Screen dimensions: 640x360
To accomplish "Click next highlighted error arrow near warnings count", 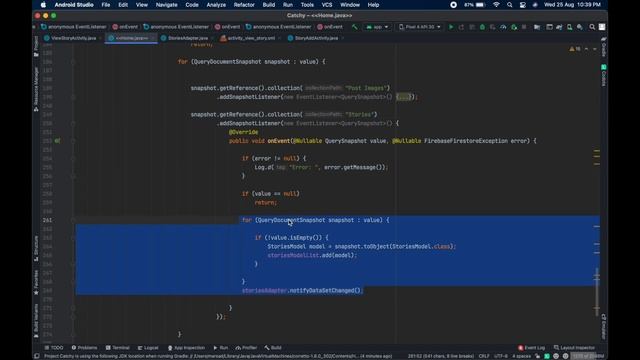I will click(x=595, y=49).
